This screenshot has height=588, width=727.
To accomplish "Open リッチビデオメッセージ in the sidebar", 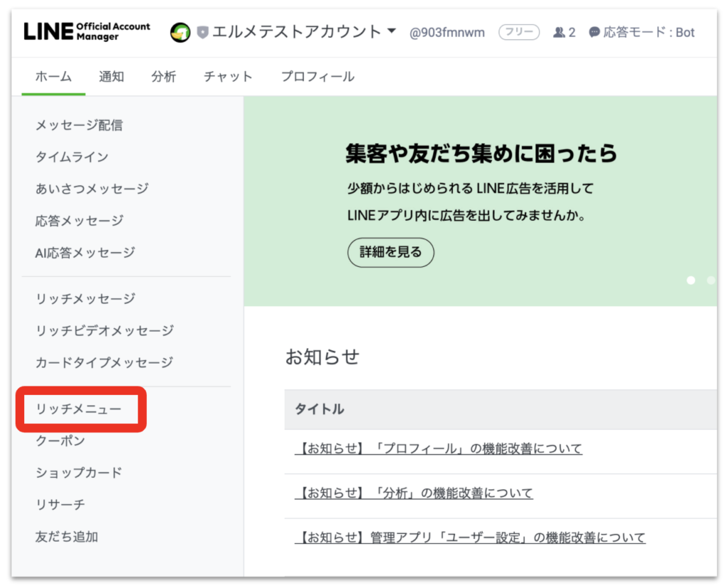I will [104, 331].
